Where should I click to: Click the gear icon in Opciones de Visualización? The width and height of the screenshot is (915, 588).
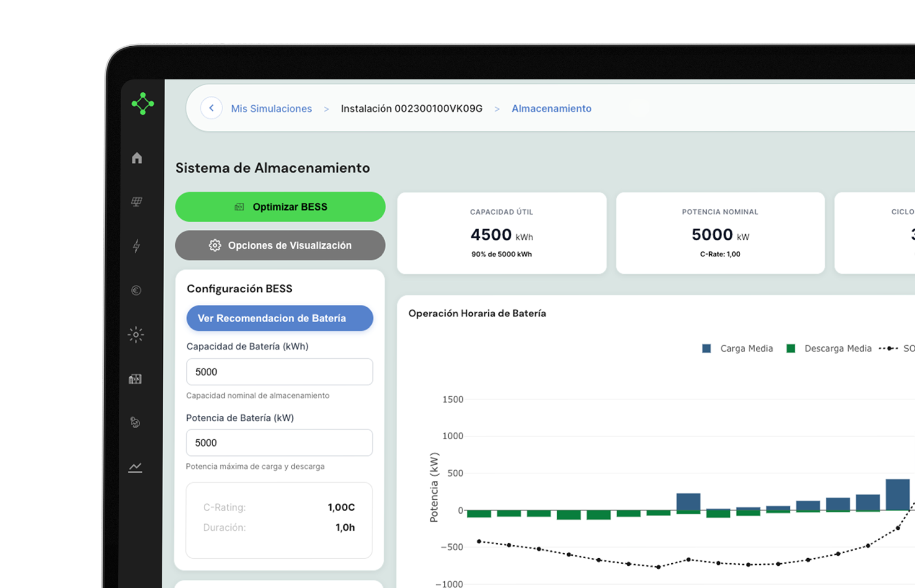tap(215, 245)
